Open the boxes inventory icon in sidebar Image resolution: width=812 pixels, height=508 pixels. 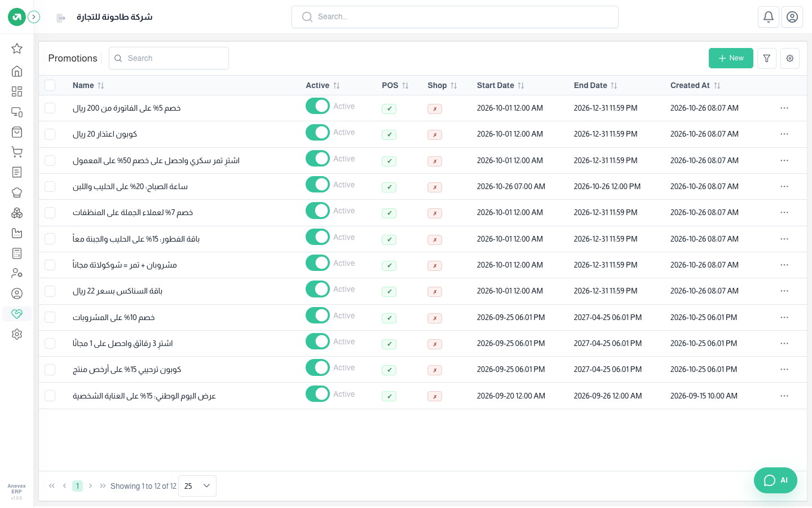point(17,213)
